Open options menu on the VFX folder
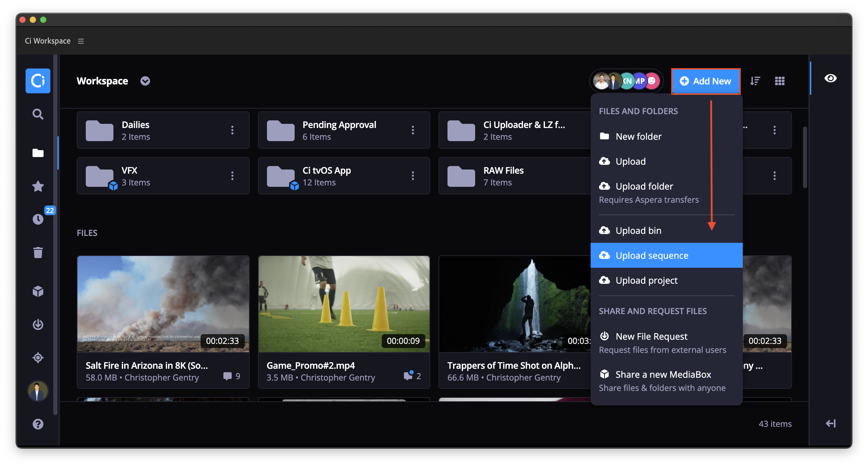868x467 pixels. 232,176
